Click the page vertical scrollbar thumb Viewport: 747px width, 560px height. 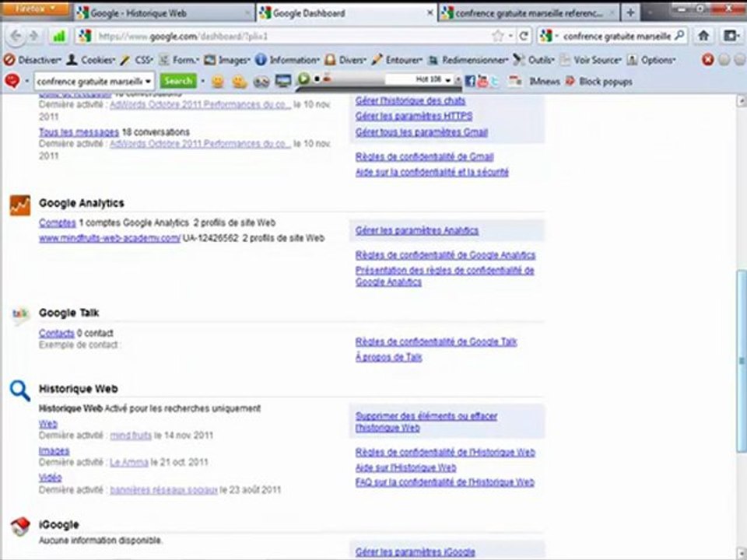741,361
